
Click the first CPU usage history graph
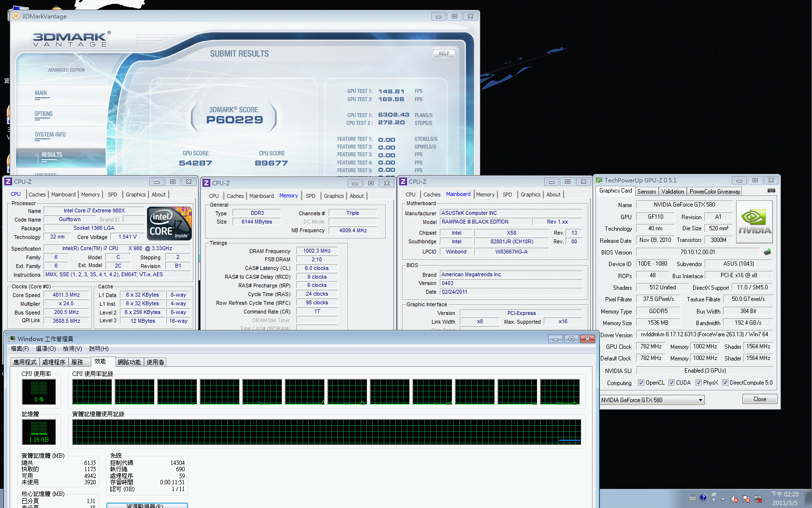point(92,392)
